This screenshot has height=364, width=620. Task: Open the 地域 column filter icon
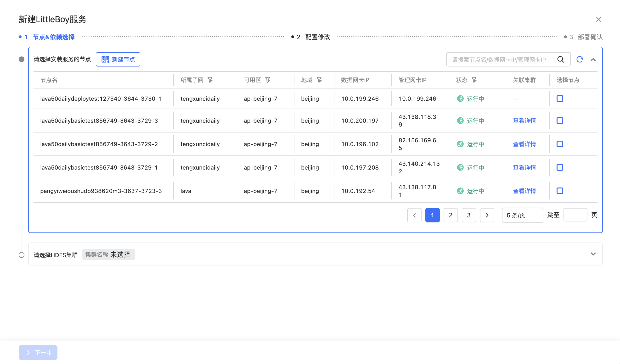coord(319,80)
